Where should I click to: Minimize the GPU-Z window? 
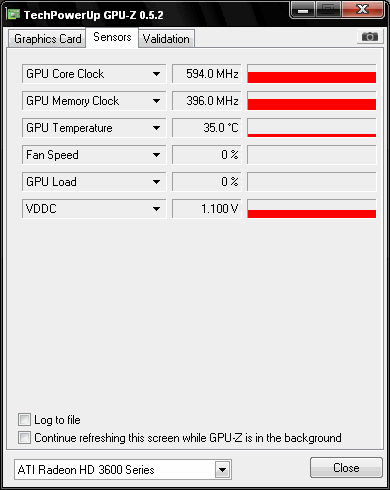tap(303, 10)
